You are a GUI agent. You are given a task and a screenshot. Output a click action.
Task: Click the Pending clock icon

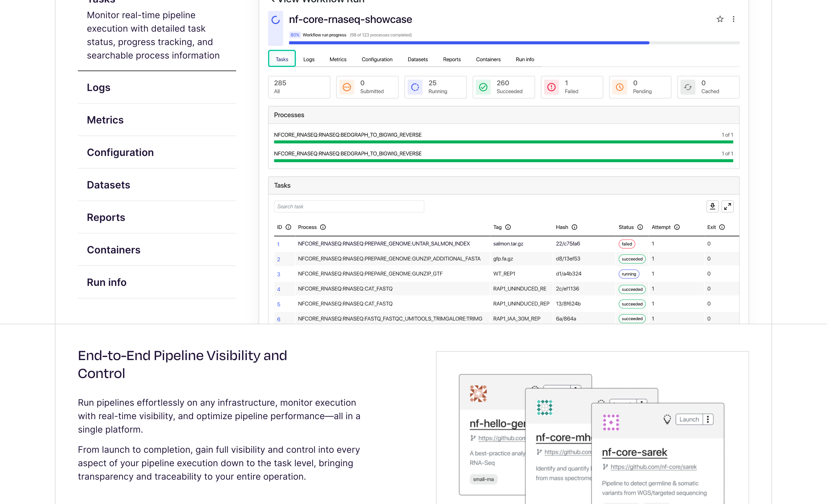(620, 87)
